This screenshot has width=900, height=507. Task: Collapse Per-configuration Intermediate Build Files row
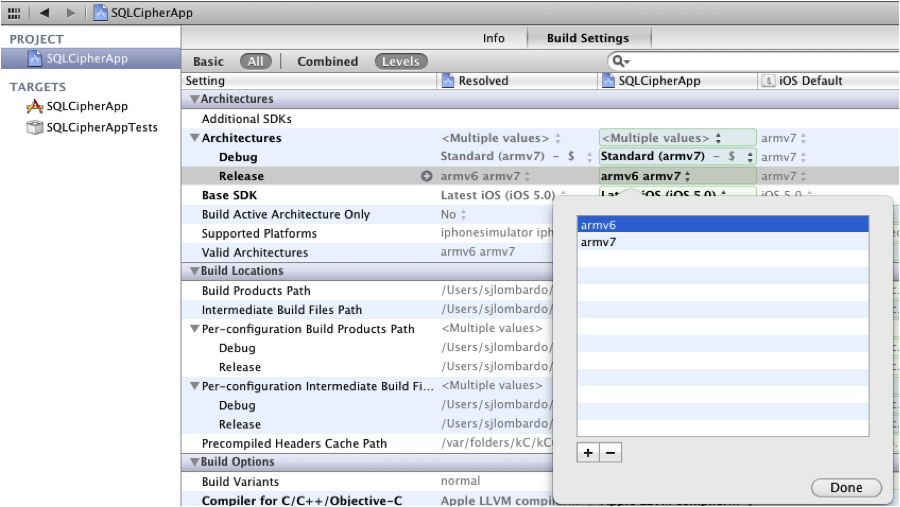pos(195,386)
